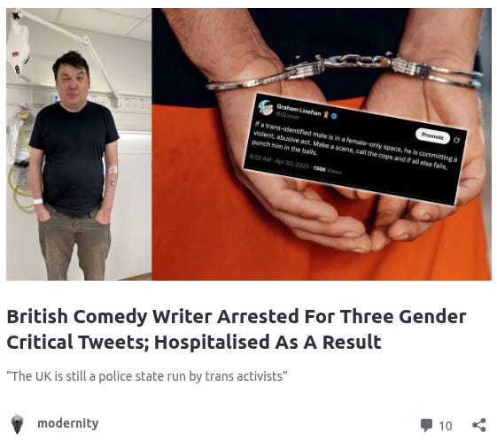Open the modernity author profile name

[x=68, y=423]
